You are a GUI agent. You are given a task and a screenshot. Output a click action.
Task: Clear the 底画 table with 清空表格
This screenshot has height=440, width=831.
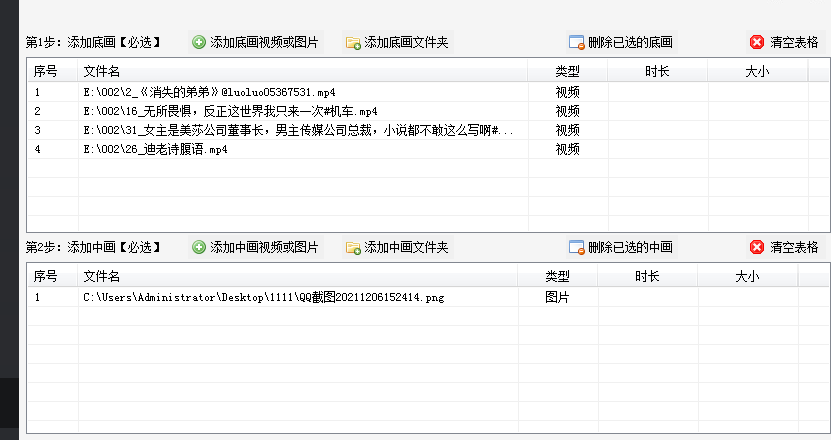tap(794, 42)
